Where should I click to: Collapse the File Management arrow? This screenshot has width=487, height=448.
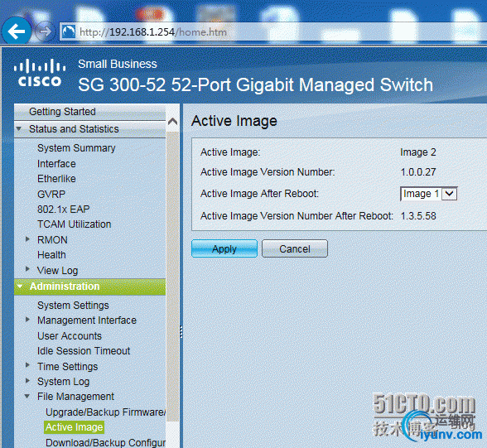point(27,396)
